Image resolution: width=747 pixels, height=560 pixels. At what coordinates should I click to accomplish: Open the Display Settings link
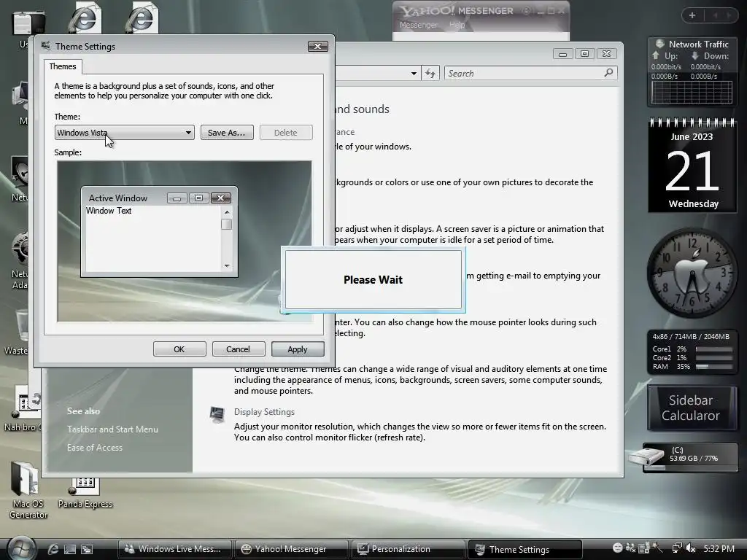264,412
